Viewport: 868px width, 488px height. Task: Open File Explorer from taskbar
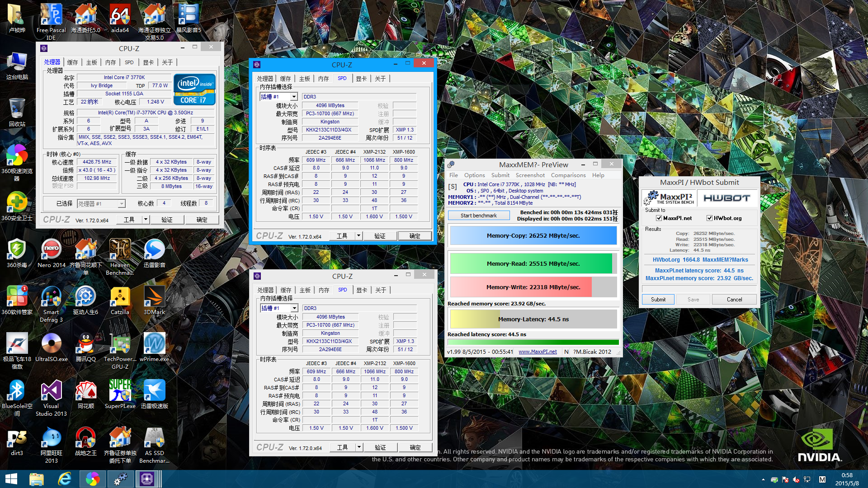37,479
